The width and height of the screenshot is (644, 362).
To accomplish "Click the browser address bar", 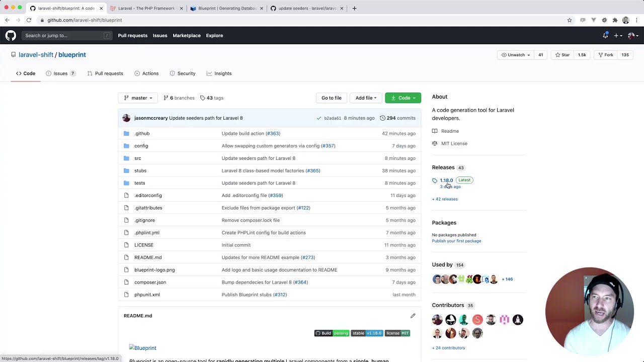I will tap(302, 20).
